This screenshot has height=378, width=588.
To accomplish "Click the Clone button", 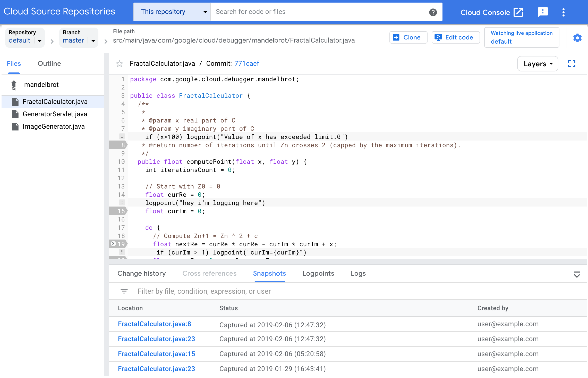I will (408, 37).
